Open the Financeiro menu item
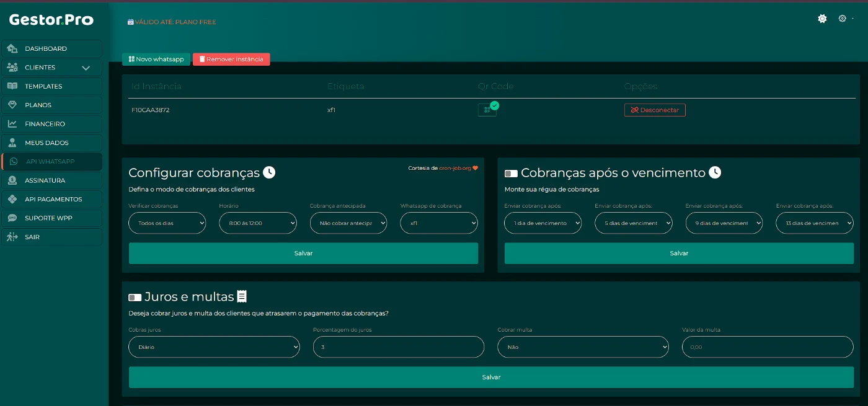 (x=45, y=124)
